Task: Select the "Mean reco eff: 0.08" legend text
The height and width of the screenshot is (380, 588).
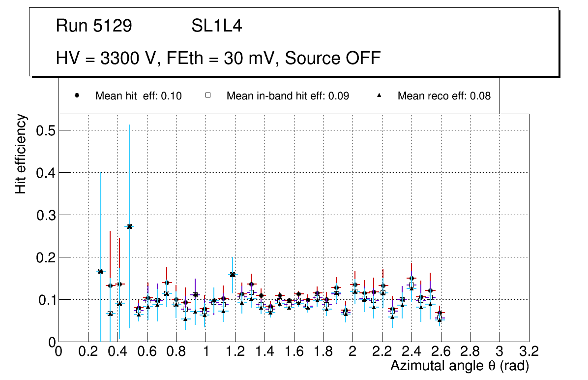Action: tap(444, 96)
